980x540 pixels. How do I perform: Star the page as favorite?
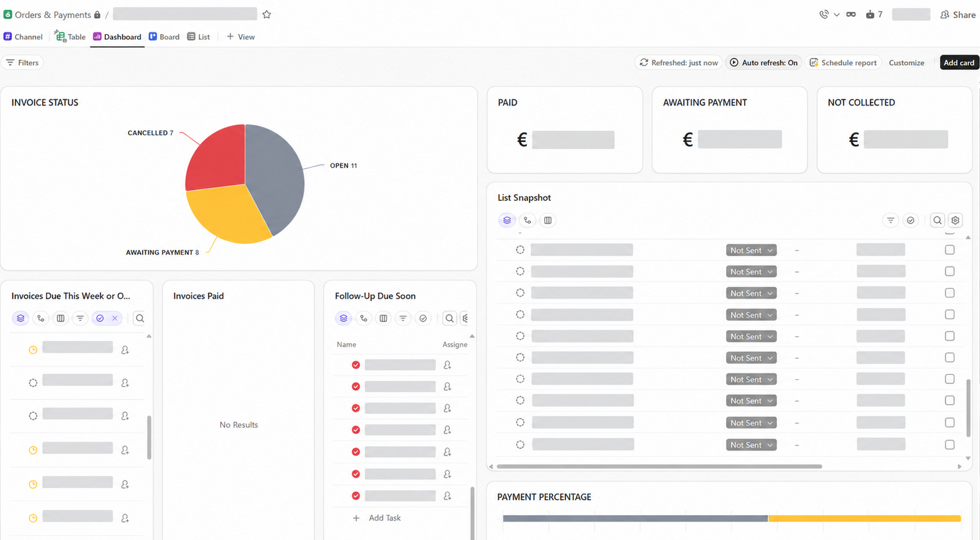tap(266, 14)
